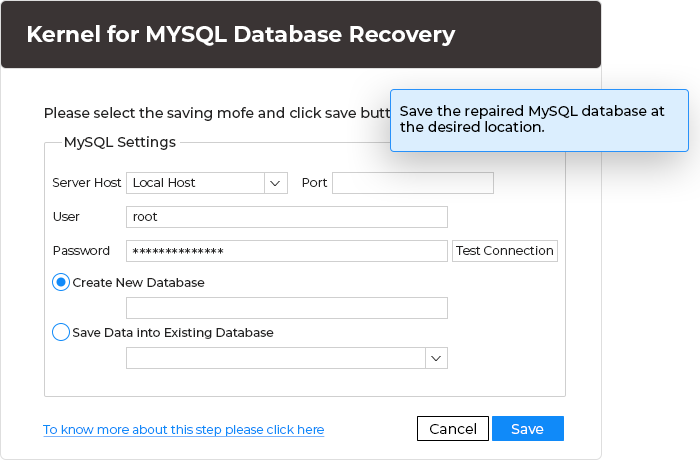Focus the Port input field
700x460 pixels.
(x=412, y=183)
